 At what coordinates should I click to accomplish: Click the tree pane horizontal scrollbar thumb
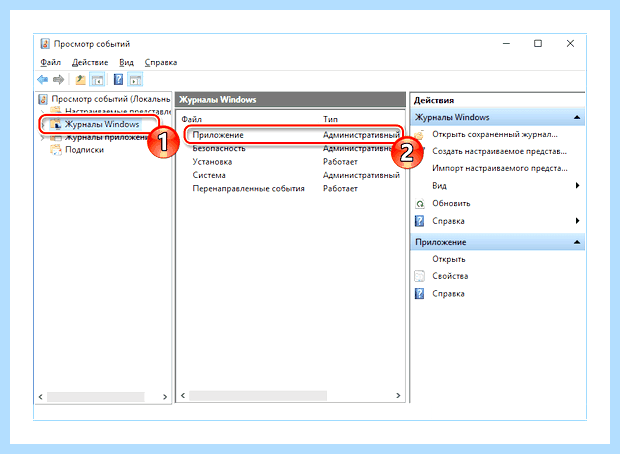pyautogui.click(x=96, y=397)
